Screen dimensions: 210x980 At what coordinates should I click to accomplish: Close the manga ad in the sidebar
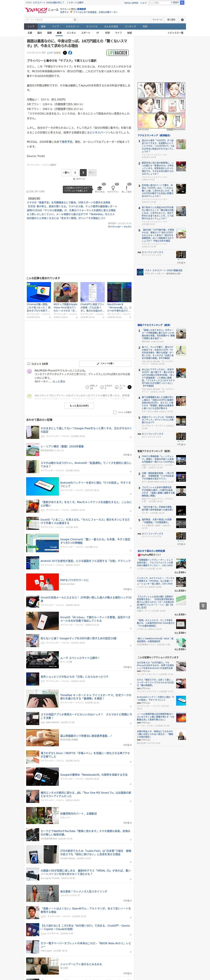(x=184, y=83)
